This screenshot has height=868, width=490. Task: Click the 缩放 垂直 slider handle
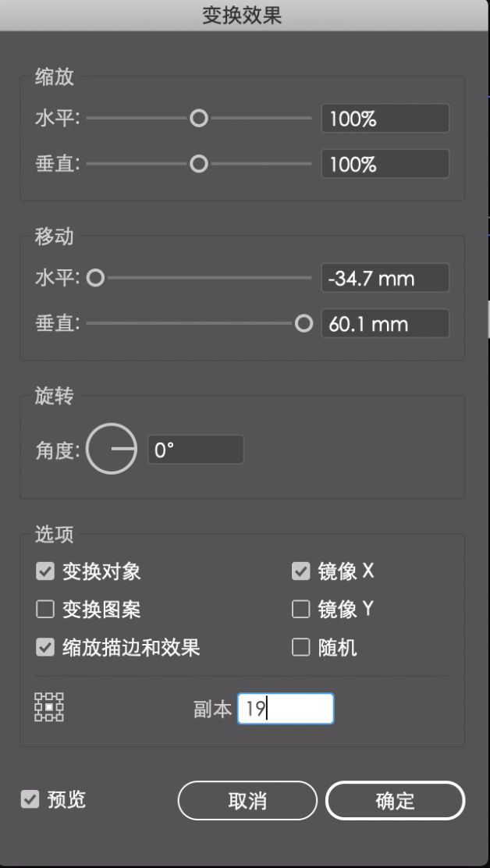[x=198, y=163]
